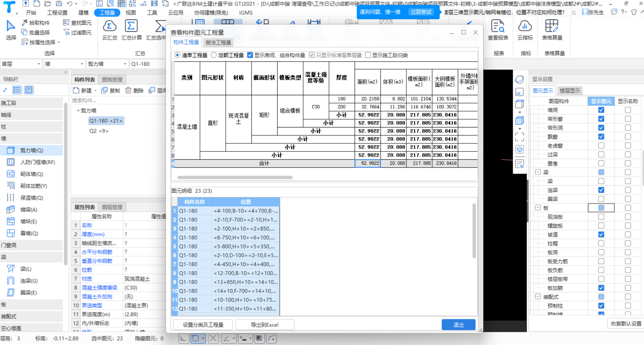
Task: Click the 搜索构件 search field
Action: click(x=118, y=100)
